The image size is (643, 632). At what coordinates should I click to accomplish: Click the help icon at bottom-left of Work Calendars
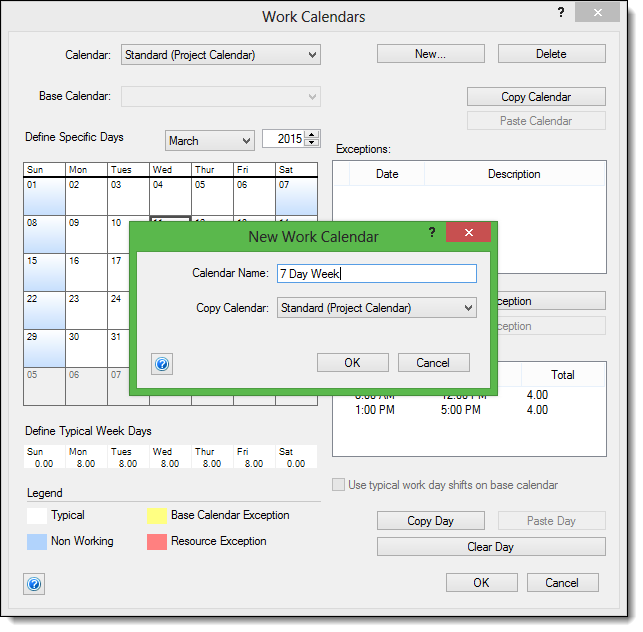click(35, 584)
